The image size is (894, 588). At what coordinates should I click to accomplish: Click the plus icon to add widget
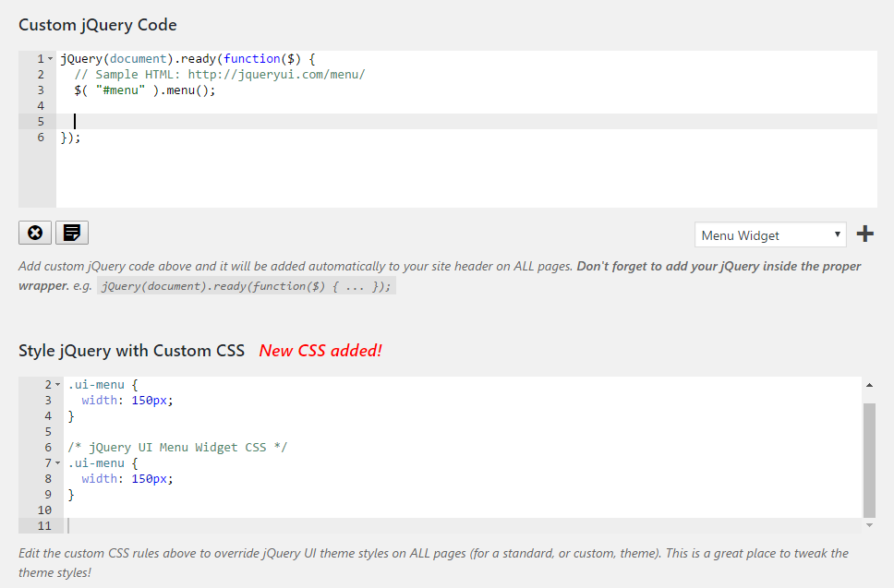[x=864, y=234]
